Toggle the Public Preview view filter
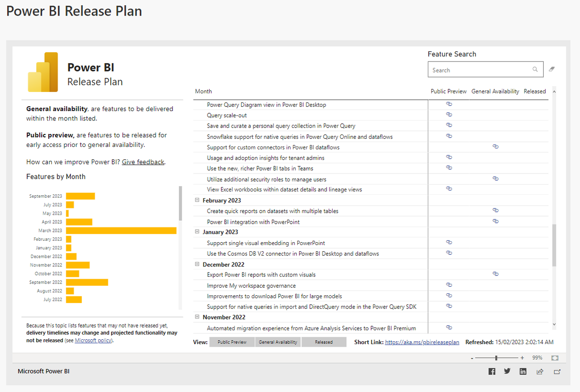This screenshot has height=392, width=580. (232, 342)
